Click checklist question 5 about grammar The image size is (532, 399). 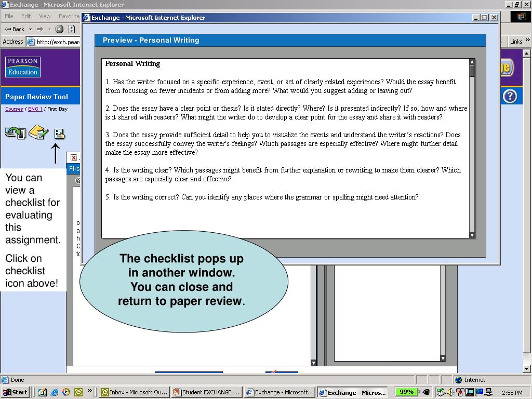(x=262, y=197)
